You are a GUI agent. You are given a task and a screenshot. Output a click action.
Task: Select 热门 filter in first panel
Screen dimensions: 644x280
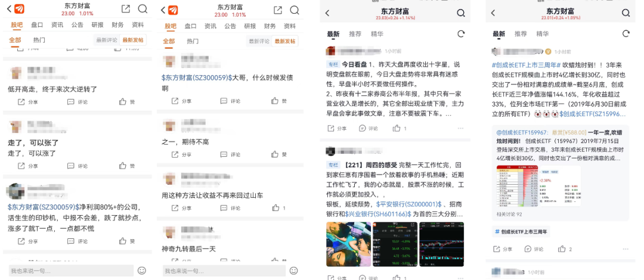(x=39, y=41)
